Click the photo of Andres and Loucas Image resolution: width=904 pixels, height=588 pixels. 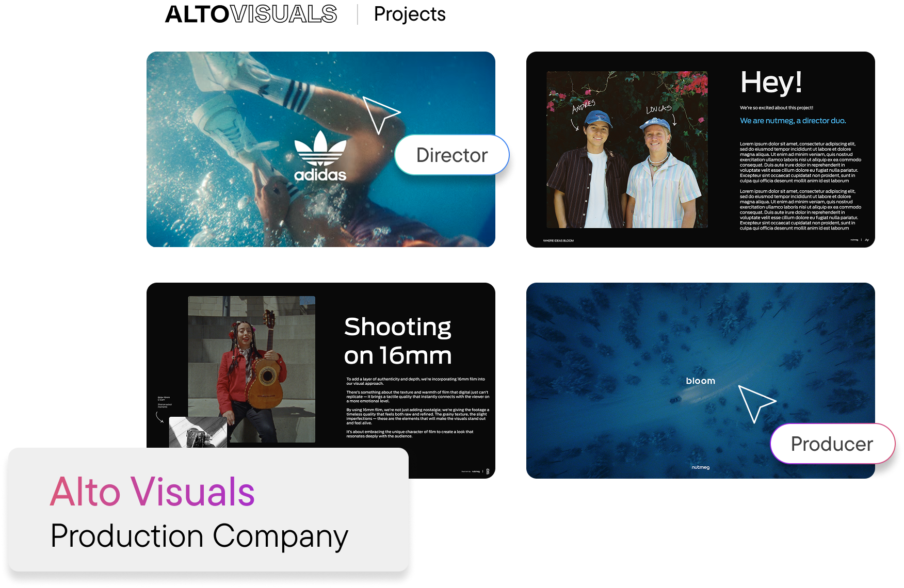point(627,150)
